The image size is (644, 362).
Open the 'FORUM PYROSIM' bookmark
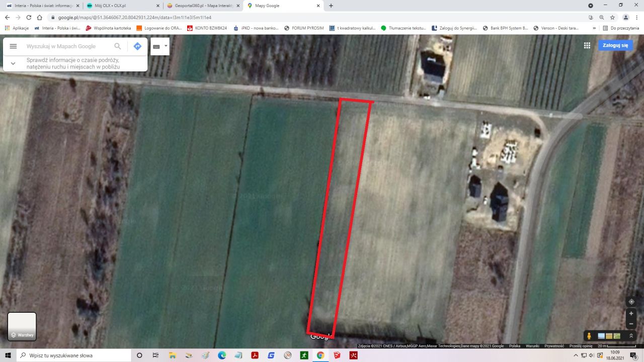[303, 28]
